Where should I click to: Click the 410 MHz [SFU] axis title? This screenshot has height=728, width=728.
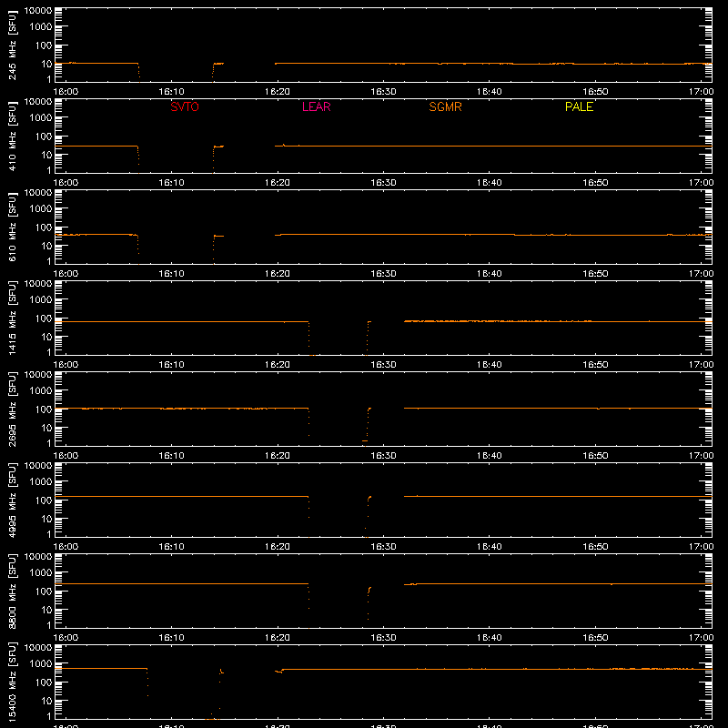(x=12, y=136)
